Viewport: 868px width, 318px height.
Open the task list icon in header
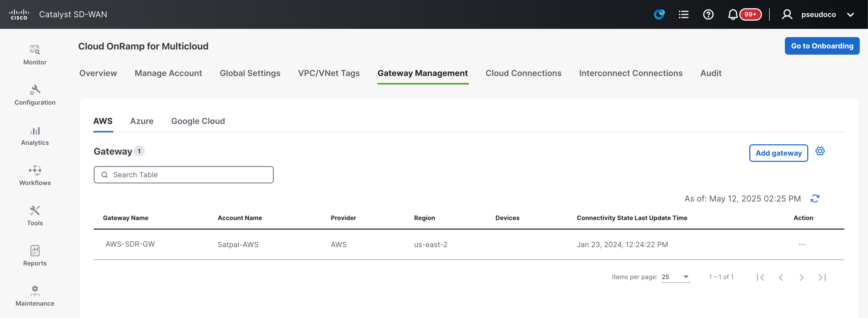(x=683, y=14)
